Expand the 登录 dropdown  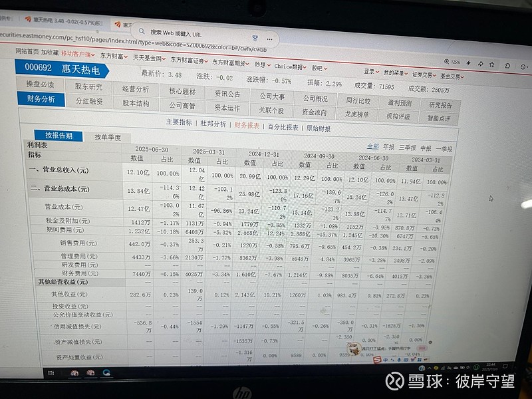[x=371, y=72]
